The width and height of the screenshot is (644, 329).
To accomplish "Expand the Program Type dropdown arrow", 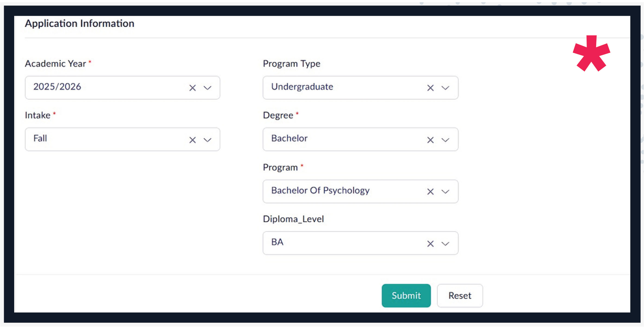I will click(445, 88).
